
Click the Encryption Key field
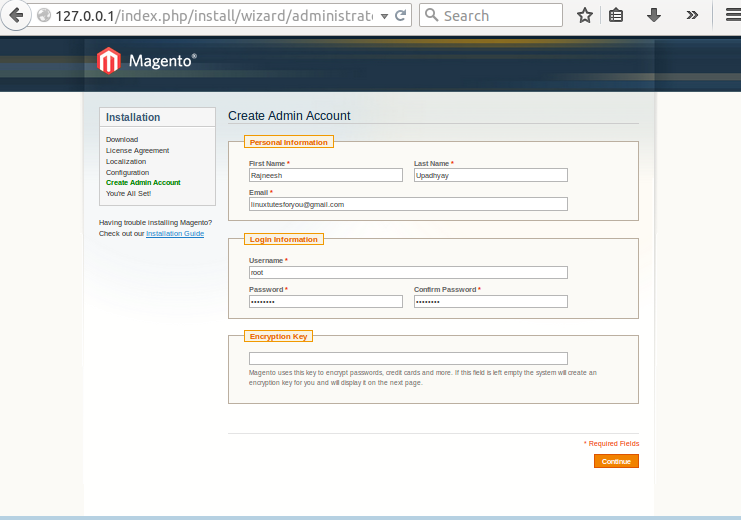(x=408, y=358)
